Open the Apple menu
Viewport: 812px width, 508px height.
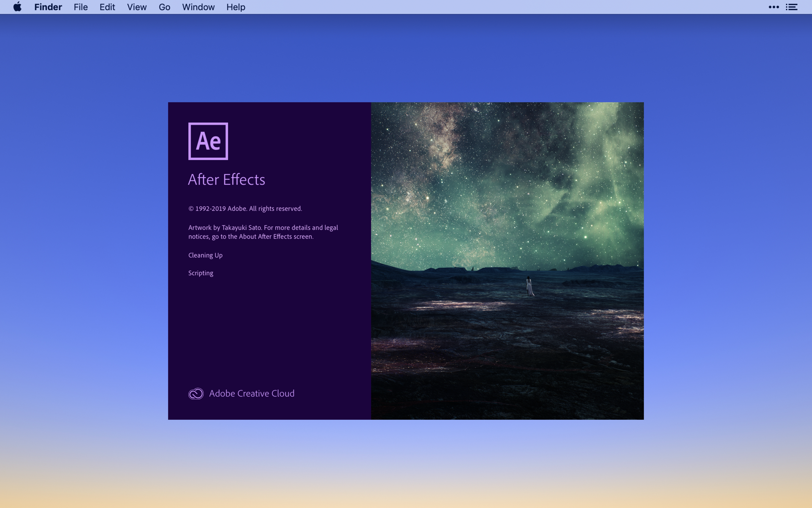pos(18,7)
